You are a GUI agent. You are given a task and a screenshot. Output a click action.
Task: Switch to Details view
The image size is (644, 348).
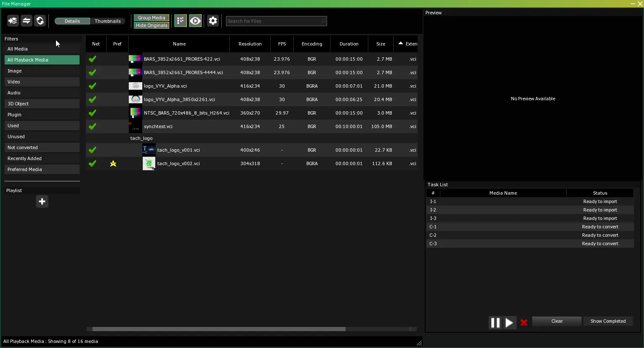[x=72, y=21]
